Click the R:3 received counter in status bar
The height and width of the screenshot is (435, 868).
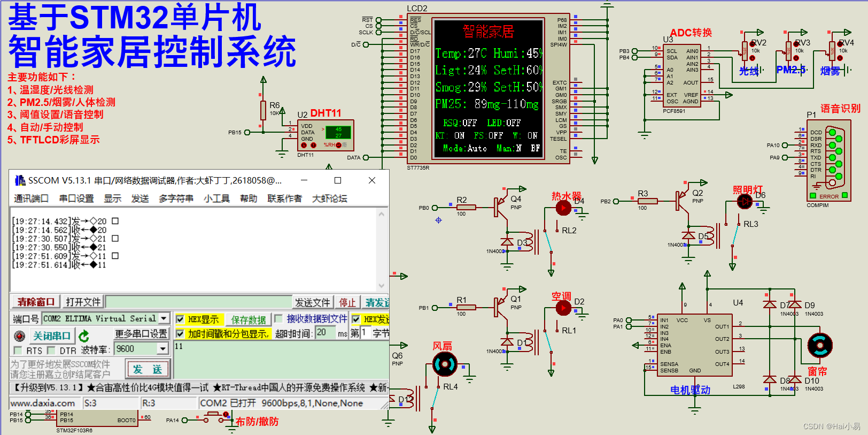[x=149, y=403]
